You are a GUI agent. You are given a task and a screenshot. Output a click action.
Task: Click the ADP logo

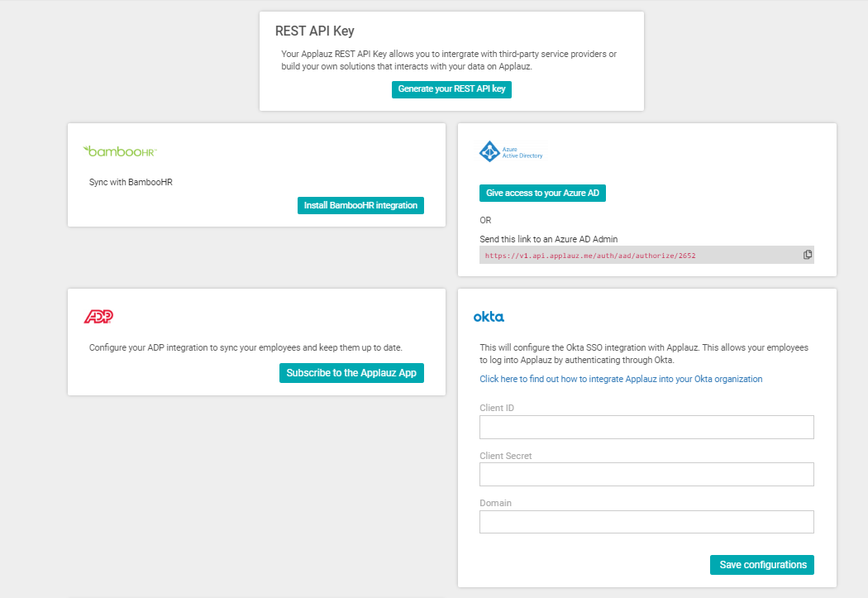coord(98,317)
